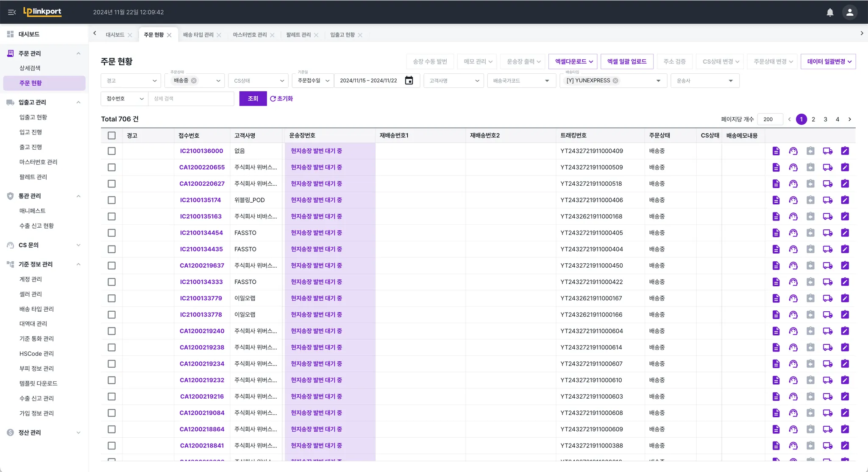Click clipboard return icon for CA1200220627

coord(810,184)
